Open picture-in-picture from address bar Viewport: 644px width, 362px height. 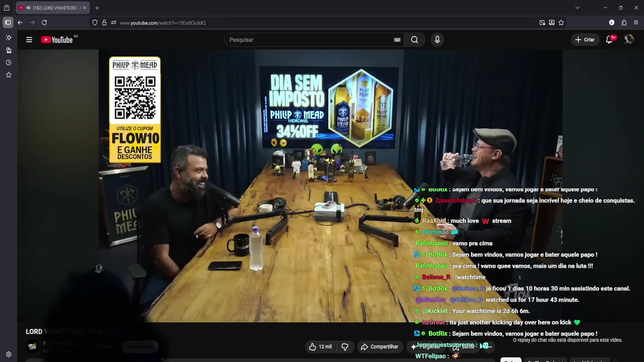tap(542, 23)
